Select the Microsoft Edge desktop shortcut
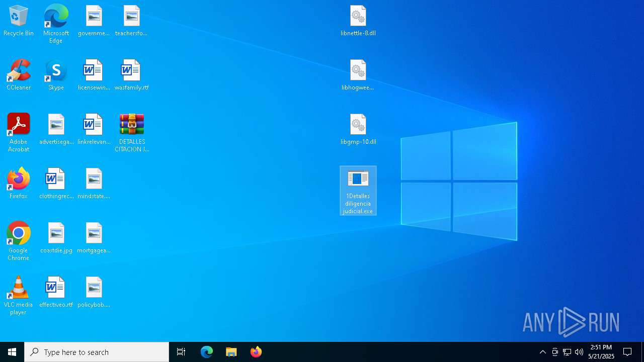The height and width of the screenshot is (362, 644). pos(56,24)
